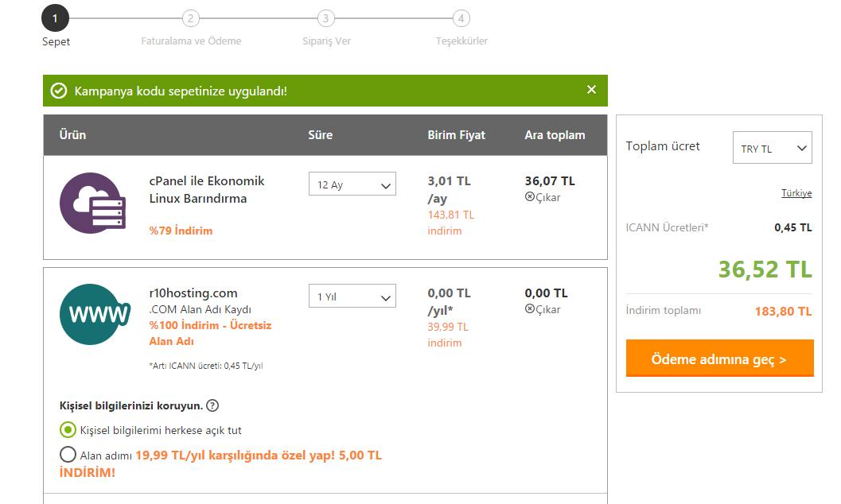Image resolution: width=841 pixels, height=504 pixels.
Task: Click the green checkmark icon in campaign banner
Action: [58, 91]
